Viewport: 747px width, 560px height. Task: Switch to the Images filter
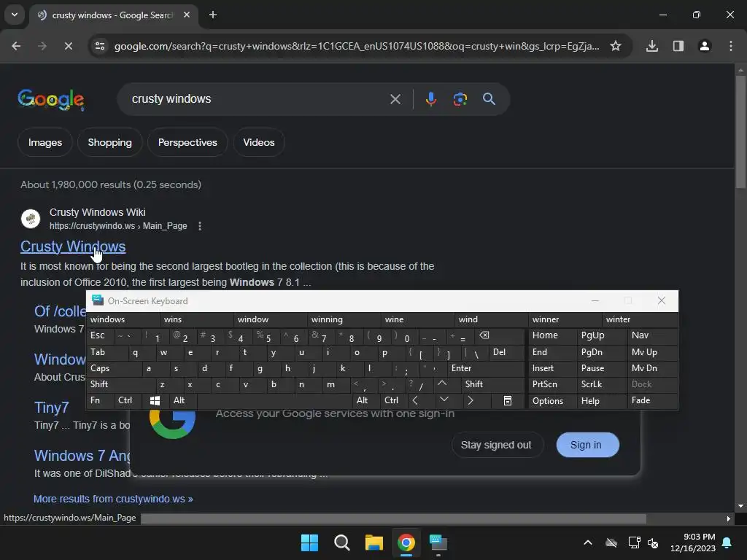click(x=44, y=142)
